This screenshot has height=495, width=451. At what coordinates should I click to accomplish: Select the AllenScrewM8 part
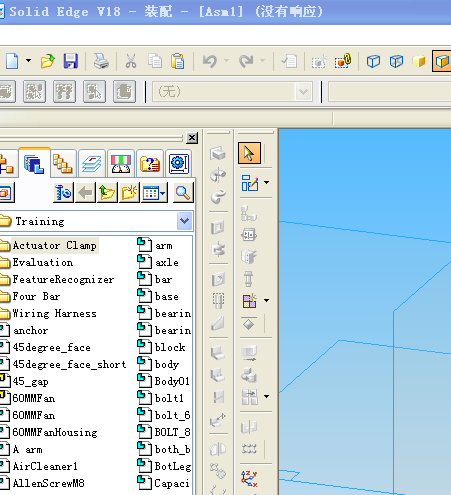[x=49, y=484]
